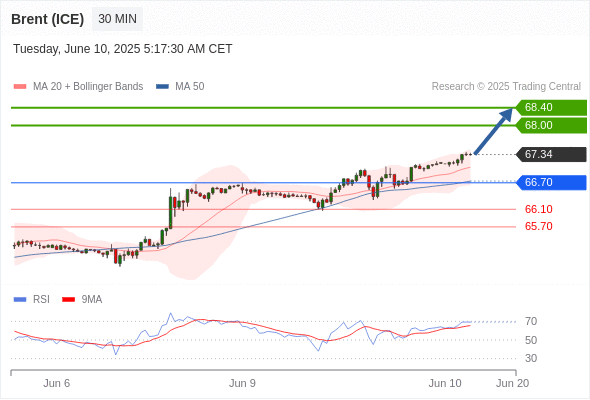Click the blue upward forecast arrow
This screenshot has width=590, height=400.
coord(494,131)
